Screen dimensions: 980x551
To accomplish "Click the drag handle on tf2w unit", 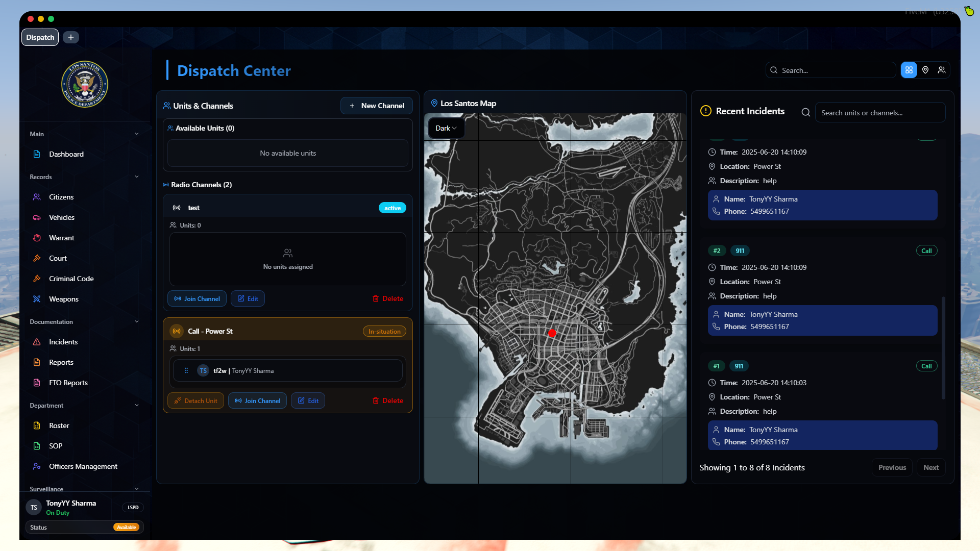I will click(x=186, y=371).
